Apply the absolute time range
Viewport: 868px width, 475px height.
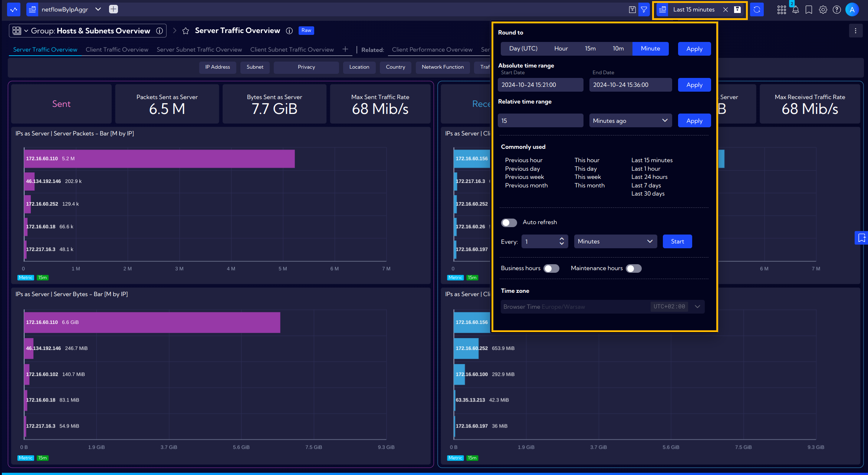coord(694,85)
